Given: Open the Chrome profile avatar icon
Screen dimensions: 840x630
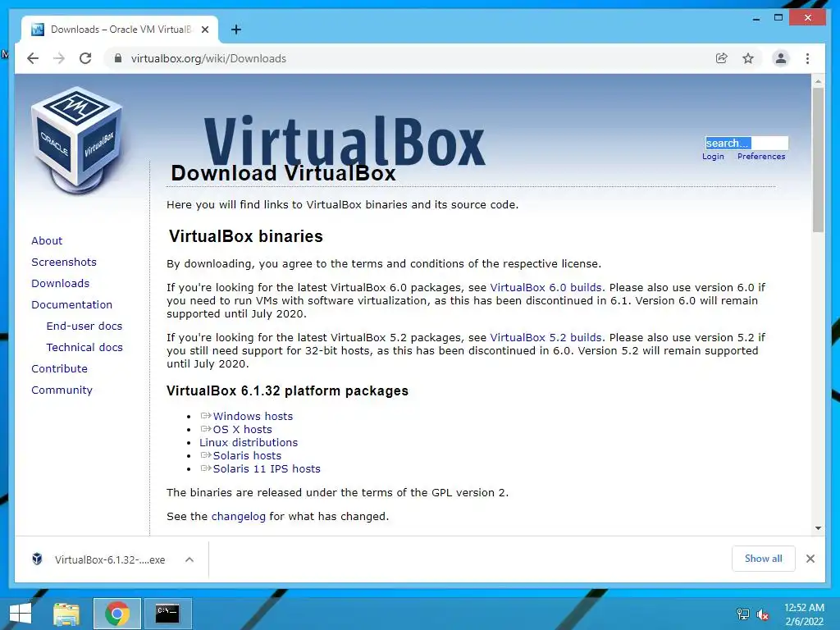Looking at the screenshot, I should (781, 58).
